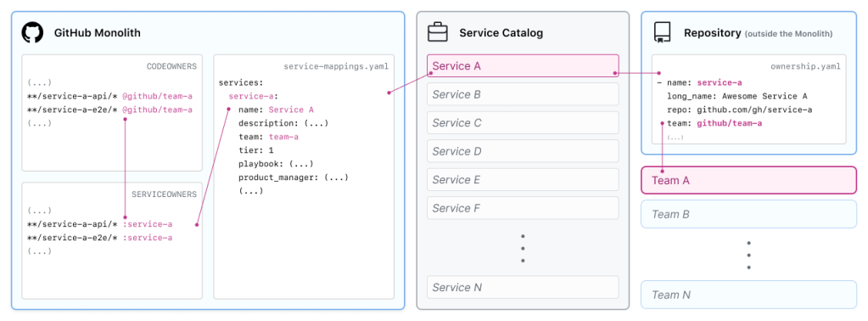Click the service-a-e2e line in SERVICEOWNERS
Viewport: 868px width, 321px height.
(x=100, y=238)
